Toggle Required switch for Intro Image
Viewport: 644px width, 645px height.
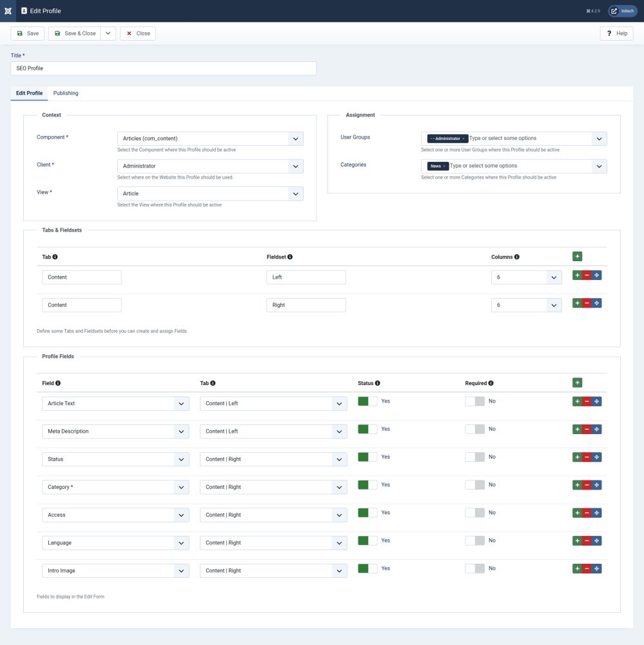coord(474,568)
